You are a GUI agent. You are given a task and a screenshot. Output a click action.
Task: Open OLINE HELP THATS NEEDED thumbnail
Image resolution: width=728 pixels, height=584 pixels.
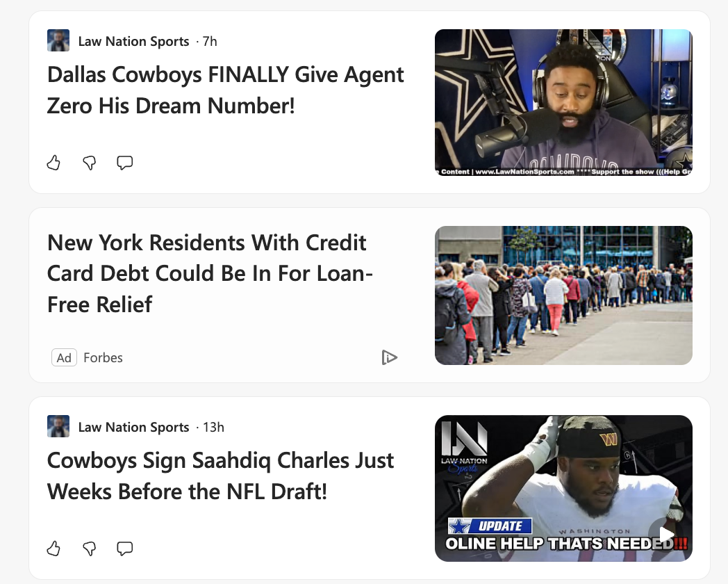[x=563, y=488]
